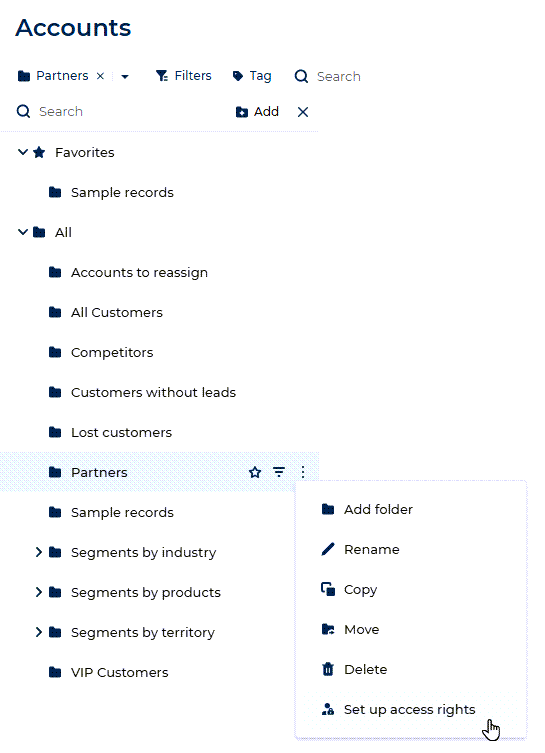Add Partners folder to favorites via star

point(255,473)
